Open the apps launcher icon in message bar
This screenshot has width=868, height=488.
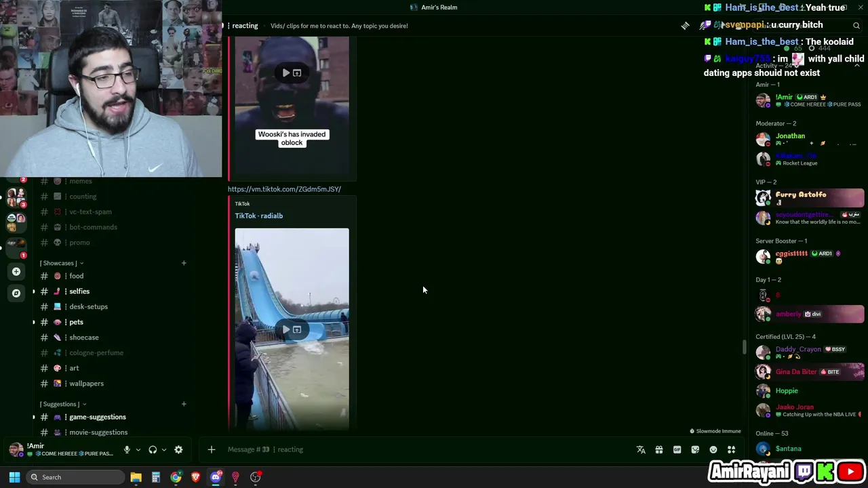point(731,449)
